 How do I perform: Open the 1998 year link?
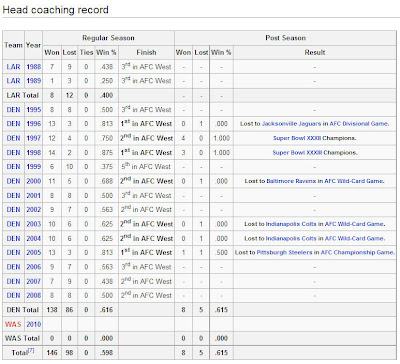point(34,153)
